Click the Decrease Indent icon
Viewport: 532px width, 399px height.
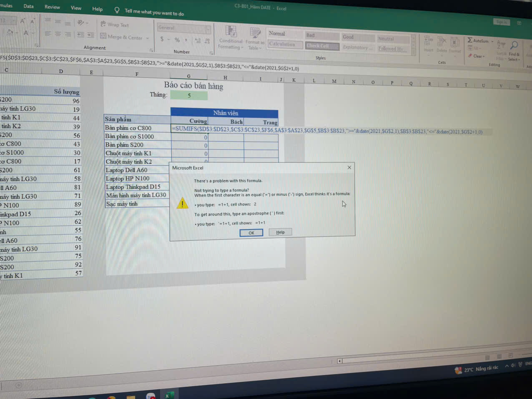pyautogui.click(x=80, y=35)
